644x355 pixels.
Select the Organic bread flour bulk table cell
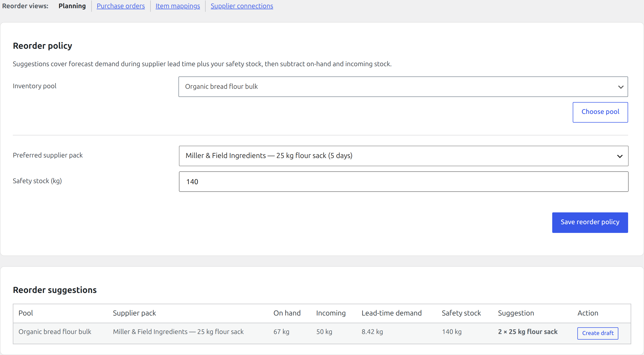[55, 332]
